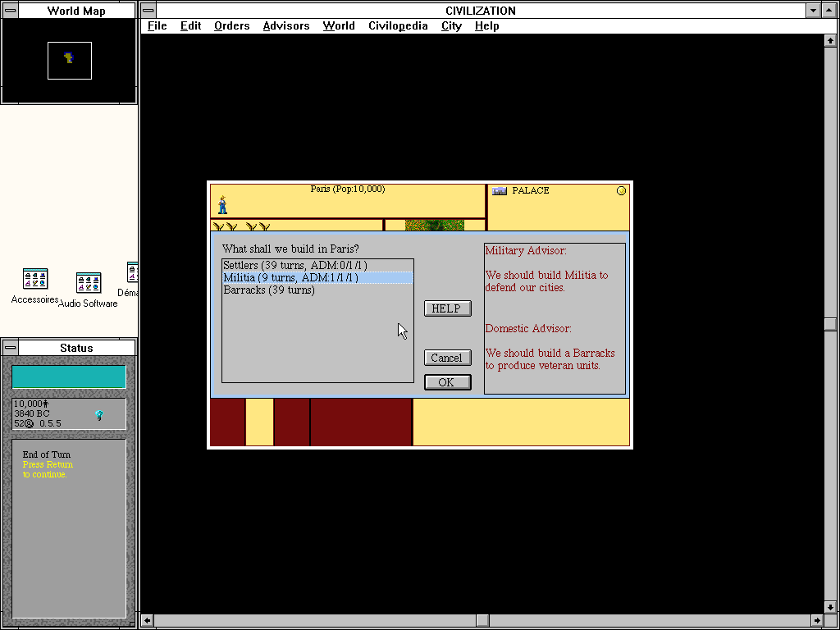Click the HELP button
The width and height of the screenshot is (840, 630).
pyautogui.click(x=447, y=308)
